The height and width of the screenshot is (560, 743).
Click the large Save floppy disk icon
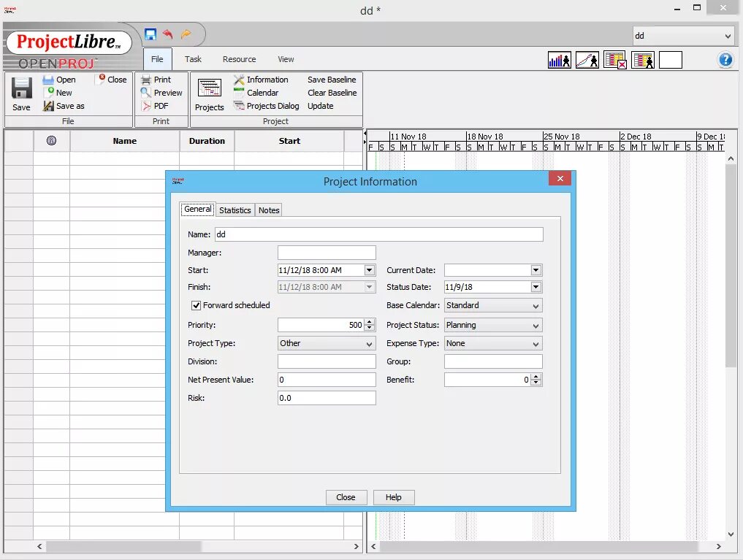(x=21, y=88)
